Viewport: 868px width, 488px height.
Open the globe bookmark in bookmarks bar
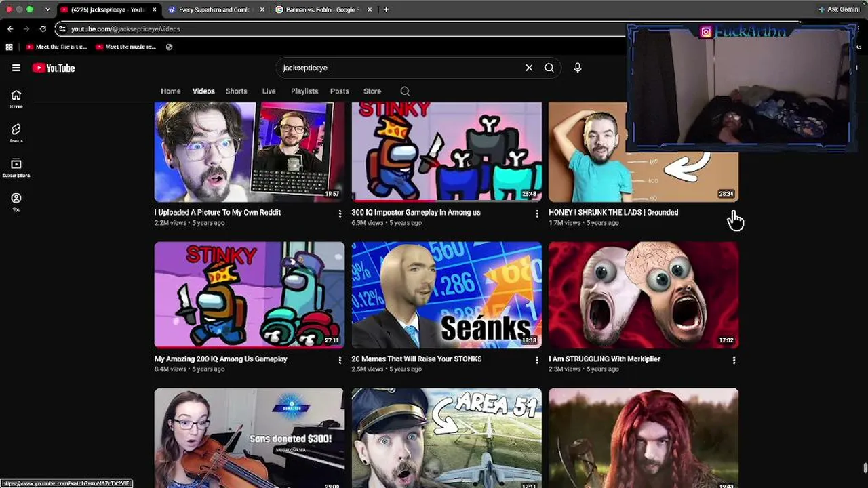point(169,47)
